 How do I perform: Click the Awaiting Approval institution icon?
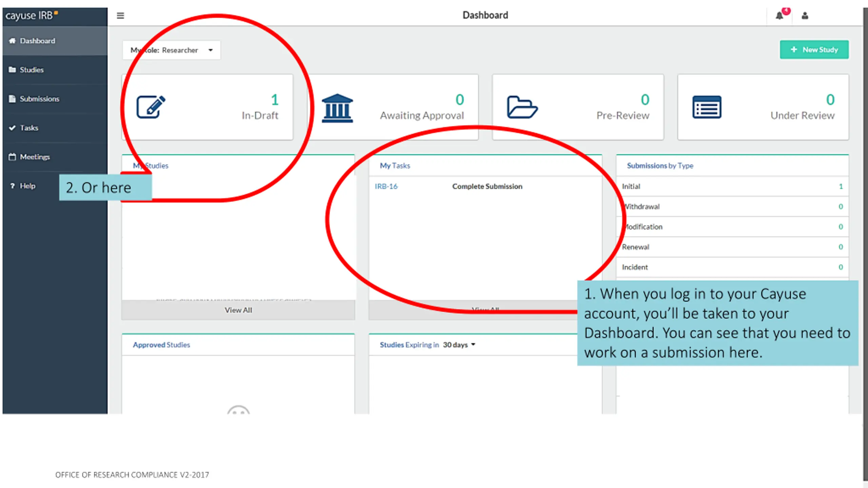337,108
